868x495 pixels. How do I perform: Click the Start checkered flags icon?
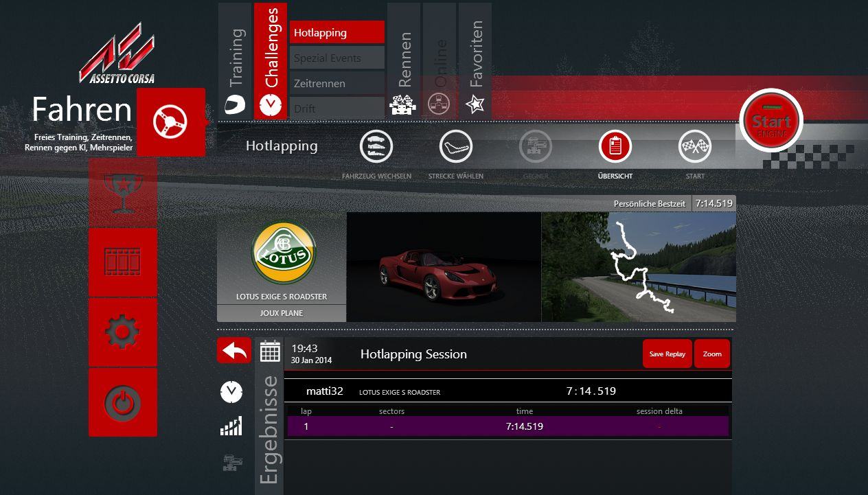coord(695,146)
